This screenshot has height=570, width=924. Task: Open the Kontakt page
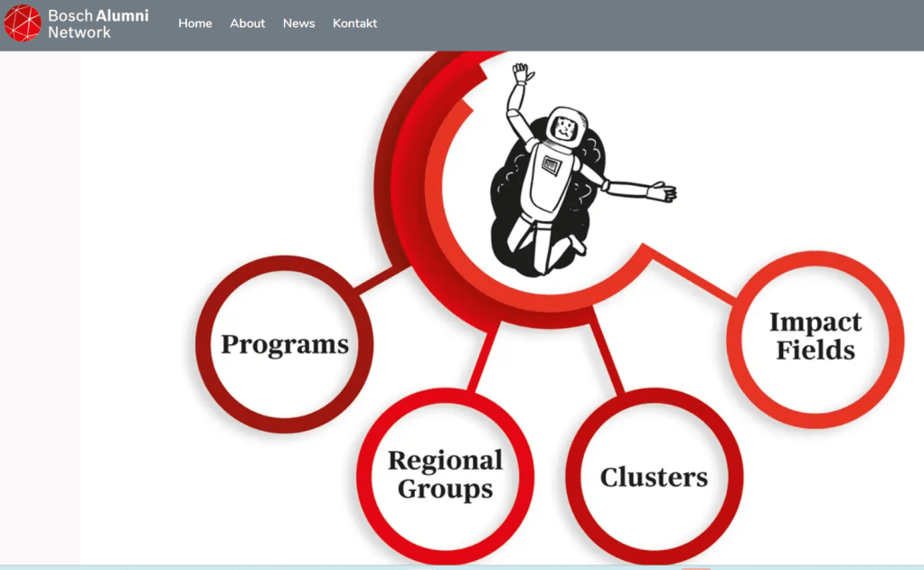point(354,23)
